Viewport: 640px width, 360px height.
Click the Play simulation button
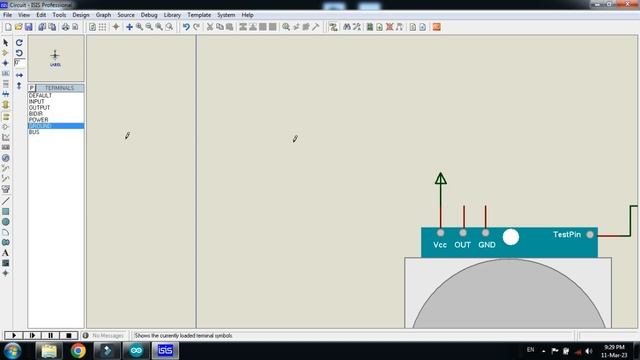pos(13,336)
